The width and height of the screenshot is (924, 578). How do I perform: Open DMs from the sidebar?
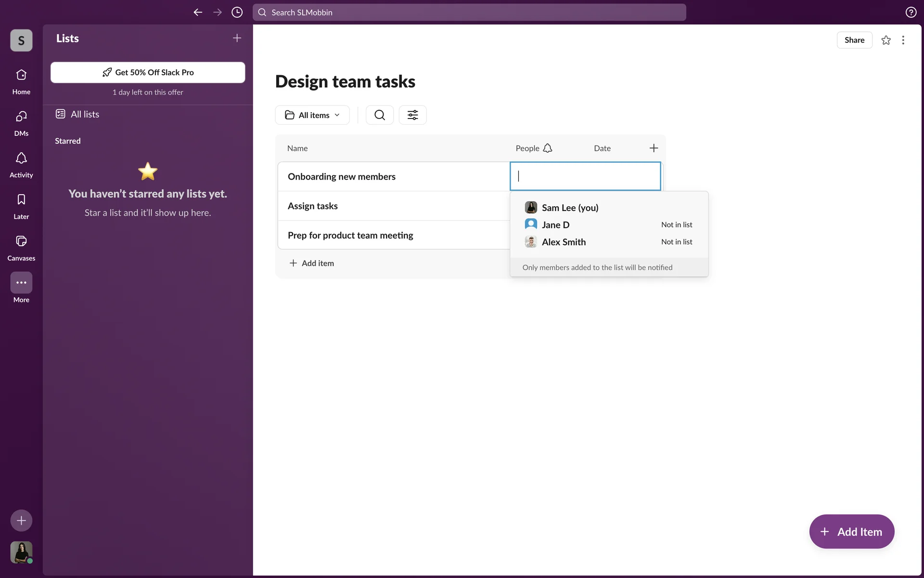[21, 123]
